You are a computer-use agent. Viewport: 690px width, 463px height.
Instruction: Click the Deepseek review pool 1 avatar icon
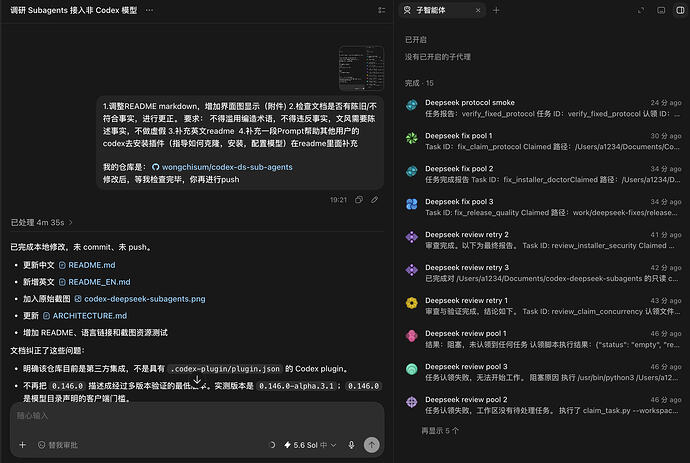[x=411, y=336]
